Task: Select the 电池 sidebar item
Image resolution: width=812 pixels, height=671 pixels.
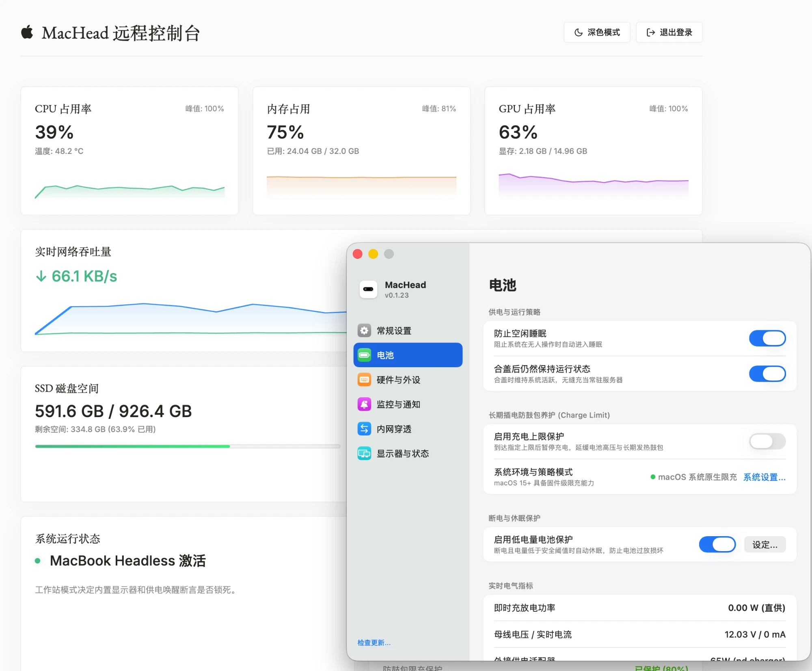Action: click(408, 355)
